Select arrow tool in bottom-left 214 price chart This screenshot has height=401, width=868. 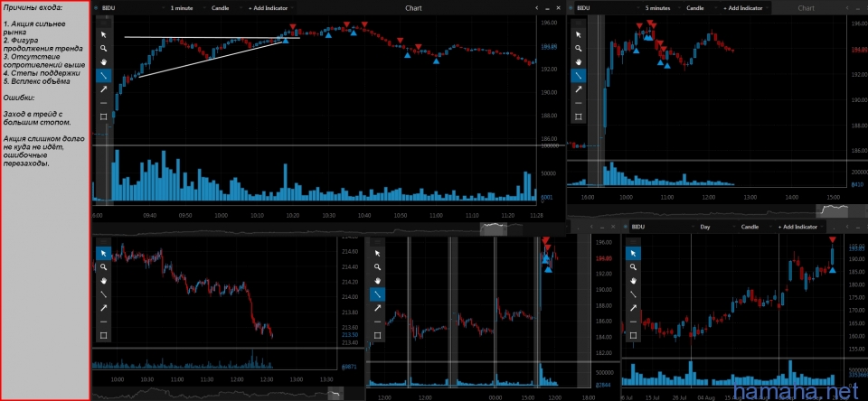103,308
